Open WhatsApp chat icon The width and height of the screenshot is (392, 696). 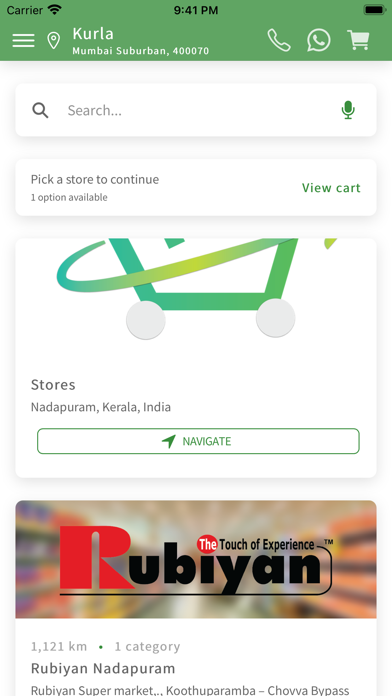tap(319, 40)
